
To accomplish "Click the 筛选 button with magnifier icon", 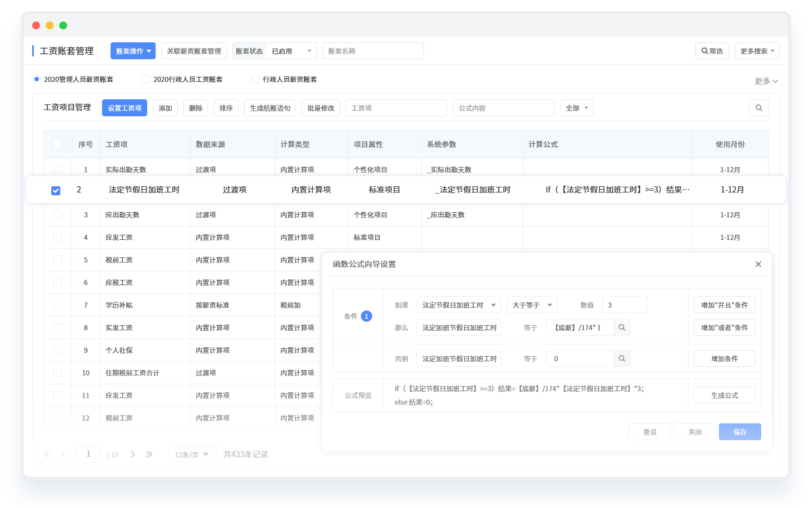I will point(712,51).
